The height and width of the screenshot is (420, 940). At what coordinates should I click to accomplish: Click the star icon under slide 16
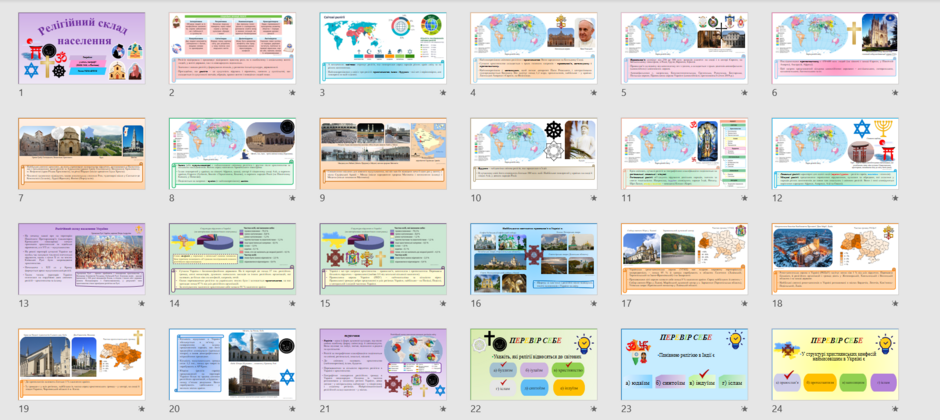point(593,304)
